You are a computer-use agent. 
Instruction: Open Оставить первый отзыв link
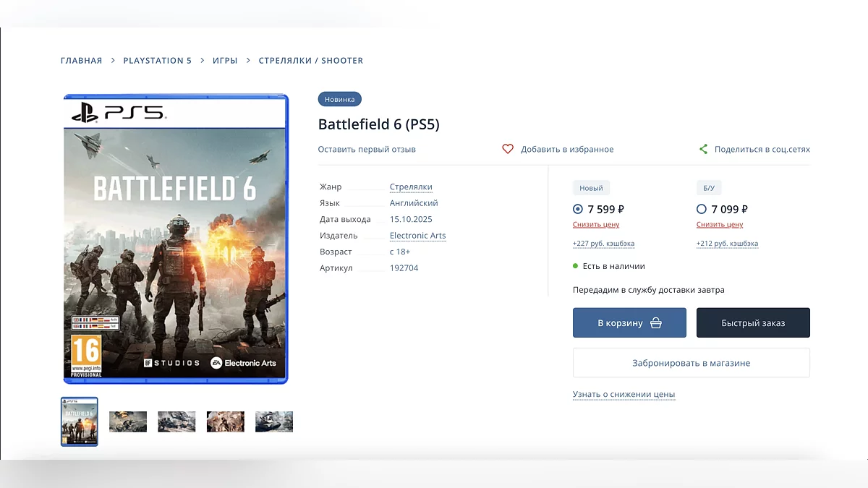(x=367, y=150)
